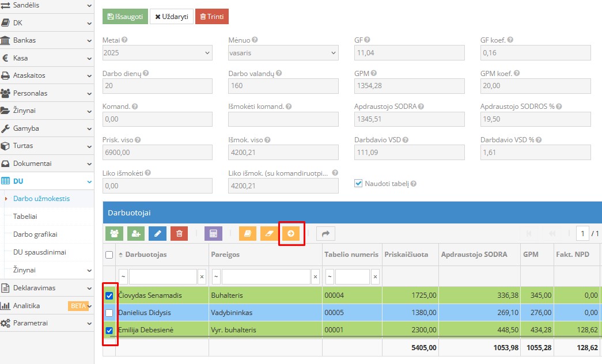The height and width of the screenshot is (364, 602).
Task: Open the Mėnuo month dropdown
Action: pos(283,53)
